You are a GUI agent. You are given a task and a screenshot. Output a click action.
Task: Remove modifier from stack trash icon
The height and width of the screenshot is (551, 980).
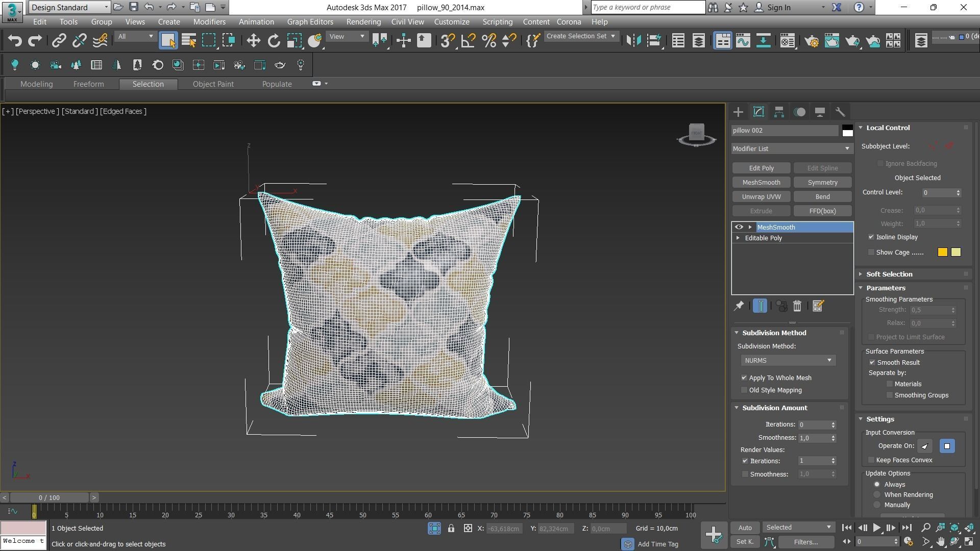797,306
